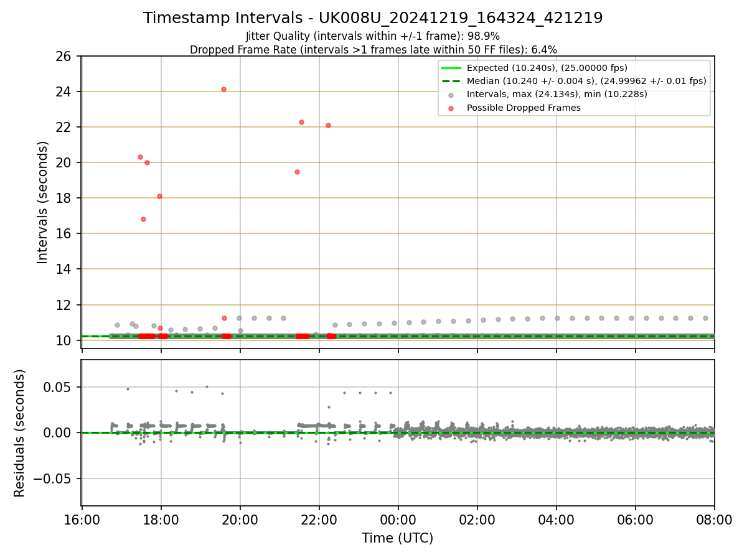Click the "Dropped Frame Rate" 6.4% subtitle line
The height and width of the screenshot is (560, 747).
(373, 50)
